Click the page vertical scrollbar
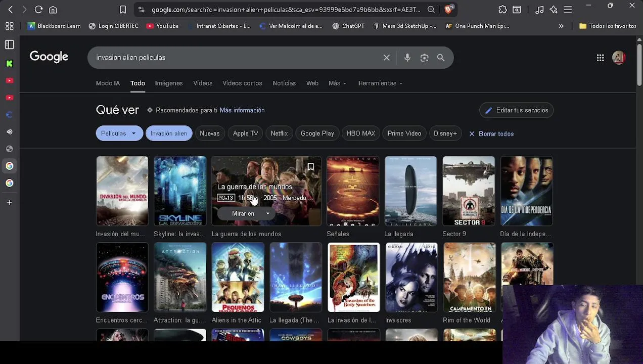 [x=639, y=66]
